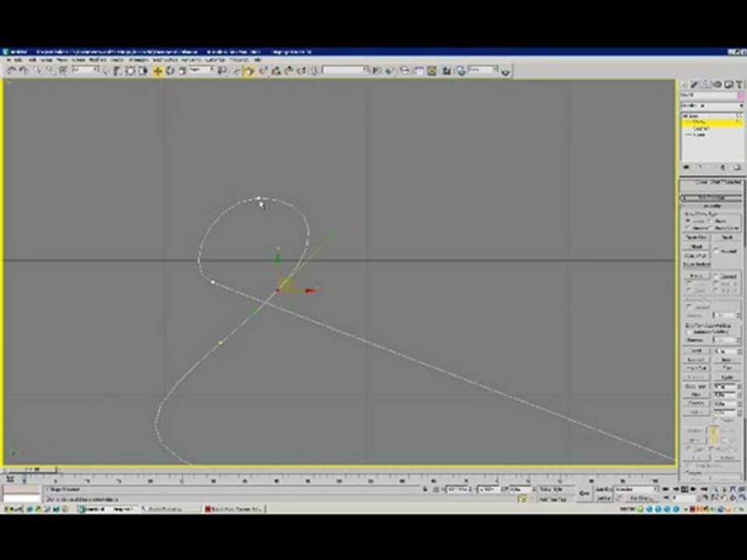Open Select by Name dialog icon
Viewport: 747px width, 560px height.
pos(117,71)
